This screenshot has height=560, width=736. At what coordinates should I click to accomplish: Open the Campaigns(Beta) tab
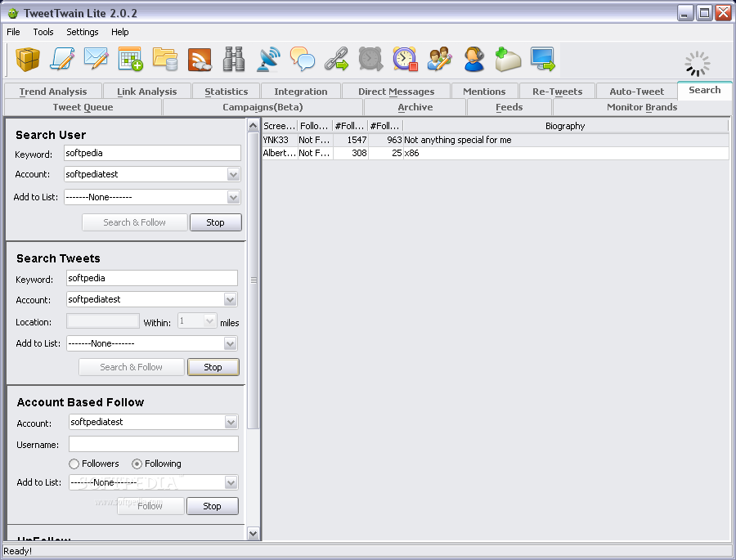pyautogui.click(x=263, y=107)
